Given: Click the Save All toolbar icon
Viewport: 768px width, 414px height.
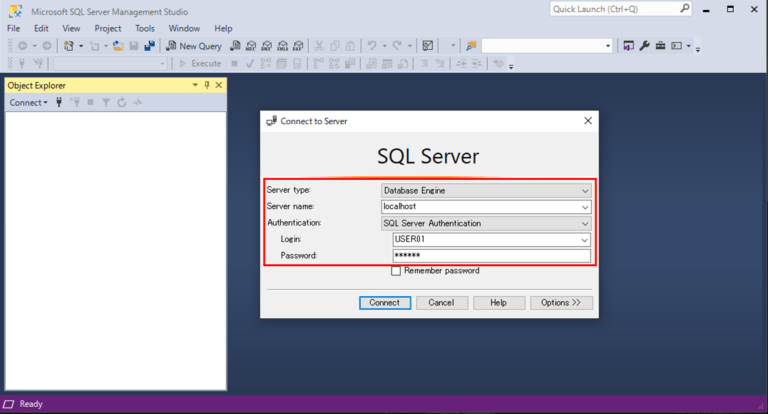Looking at the screenshot, I should [149, 46].
